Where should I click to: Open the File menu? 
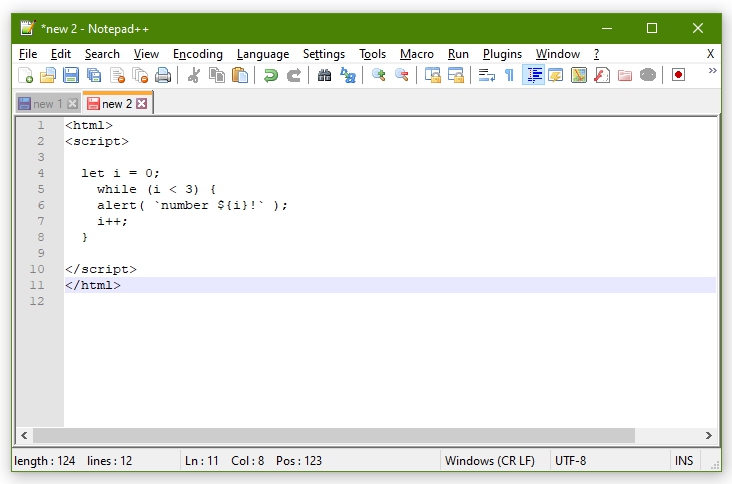(28, 54)
